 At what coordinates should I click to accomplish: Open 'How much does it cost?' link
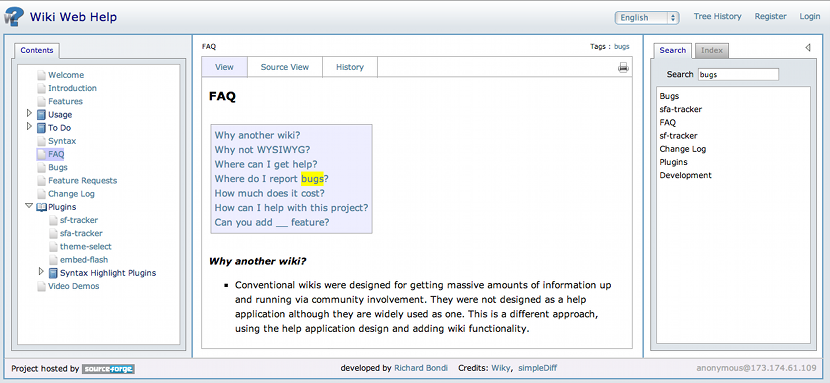point(270,193)
